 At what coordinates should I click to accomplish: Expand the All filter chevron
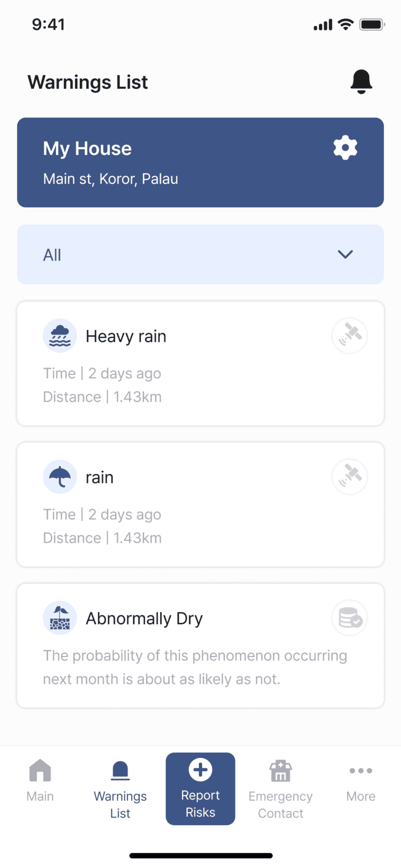pyautogui.click(x=345, y=254)
